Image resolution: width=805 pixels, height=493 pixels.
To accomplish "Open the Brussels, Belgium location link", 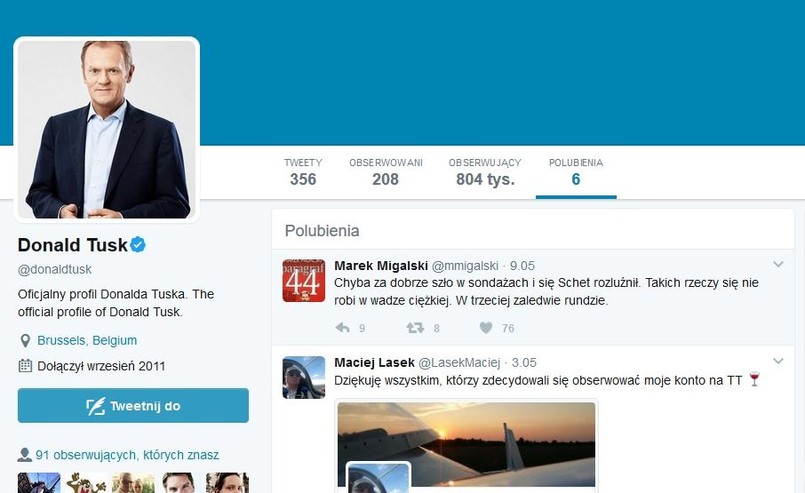I will pyautogui.click(x=87, y=340).
